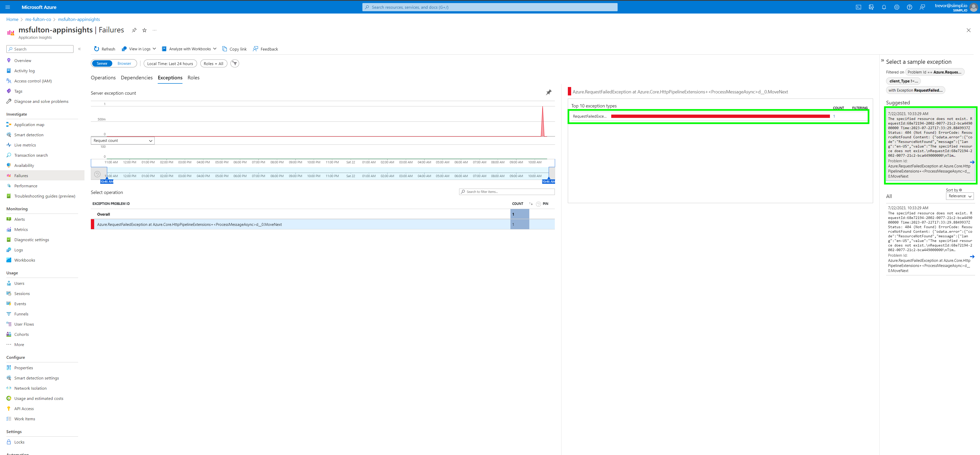Viewport: 980px width, 455px height.
Task: Click the Search to filter items field
Action: (507, 192)
